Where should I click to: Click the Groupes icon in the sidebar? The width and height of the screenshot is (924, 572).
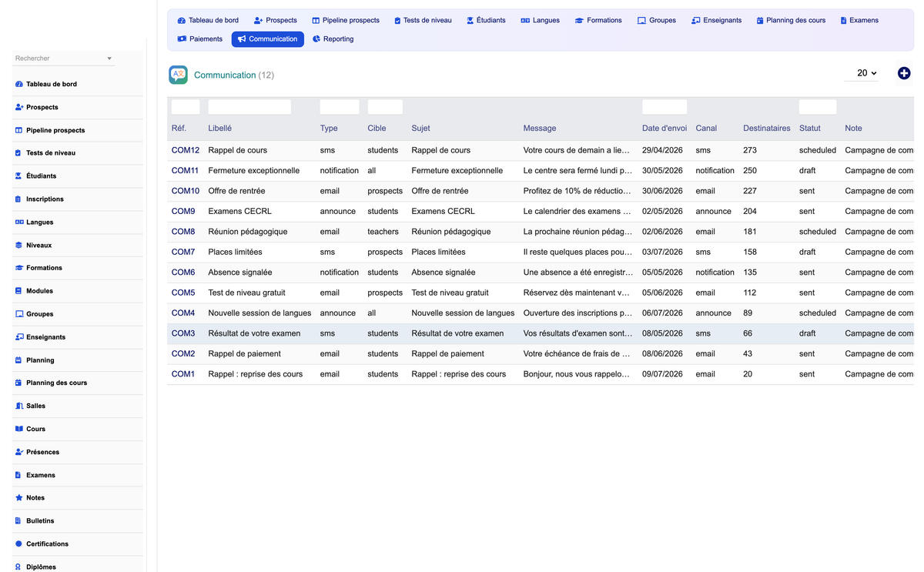point(19,314)
